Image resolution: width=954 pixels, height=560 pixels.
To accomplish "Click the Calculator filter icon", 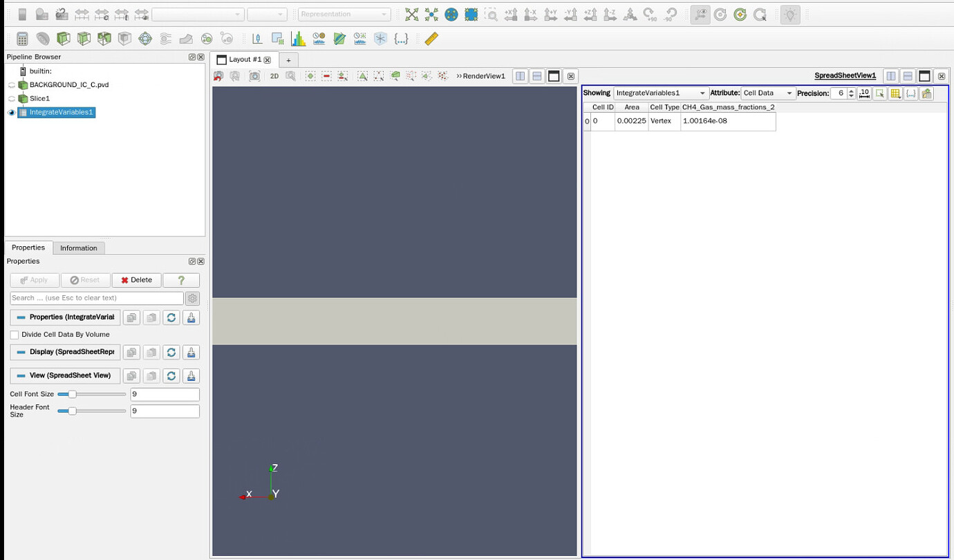I will coord(22,39).
